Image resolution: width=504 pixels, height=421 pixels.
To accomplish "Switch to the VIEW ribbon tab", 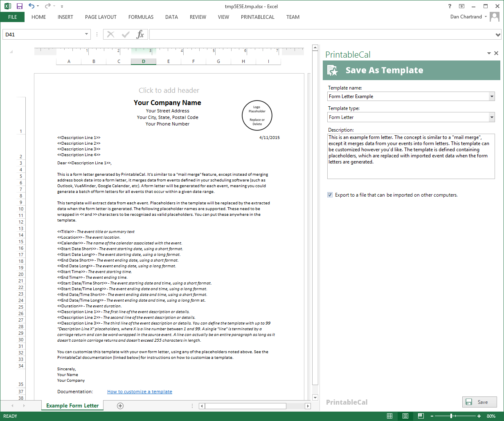I will pyautogui.click(x=223, y=17).
